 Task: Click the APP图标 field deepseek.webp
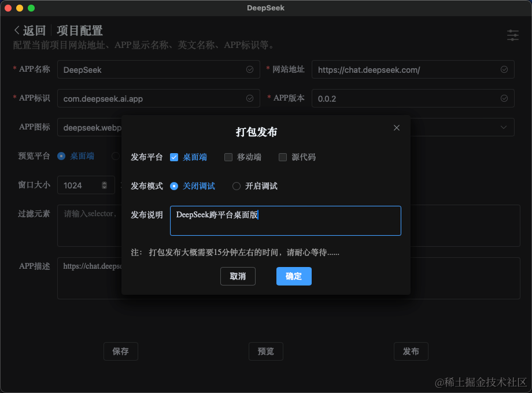(x=90, y=127)
